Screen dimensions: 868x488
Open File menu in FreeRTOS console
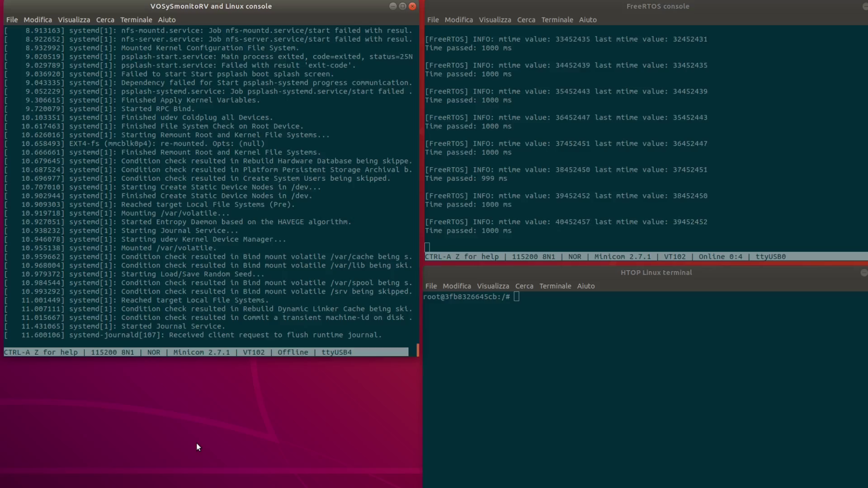tap(433, 20)
